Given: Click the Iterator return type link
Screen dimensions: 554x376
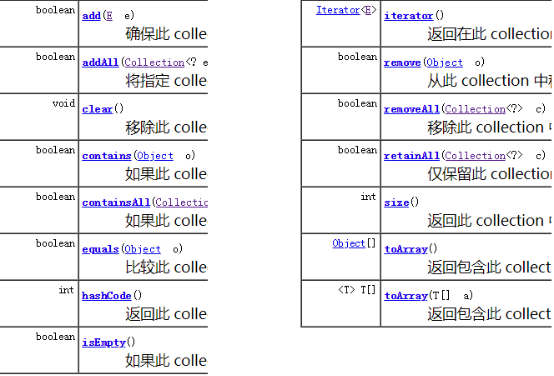Looking at the screenshot, I should point(338,10).
